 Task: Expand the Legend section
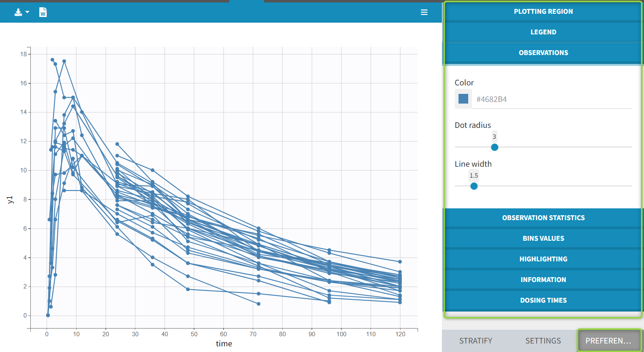(543, 32)
